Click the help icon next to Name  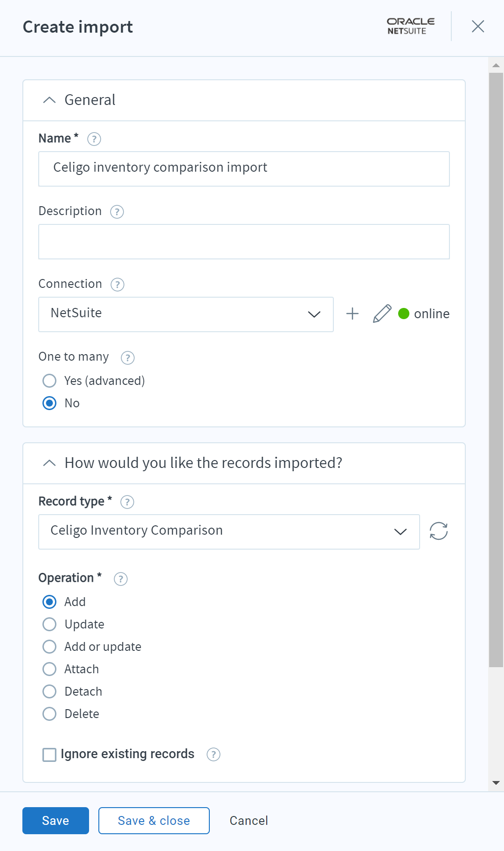pyautogui.click(x=94, y=139)
